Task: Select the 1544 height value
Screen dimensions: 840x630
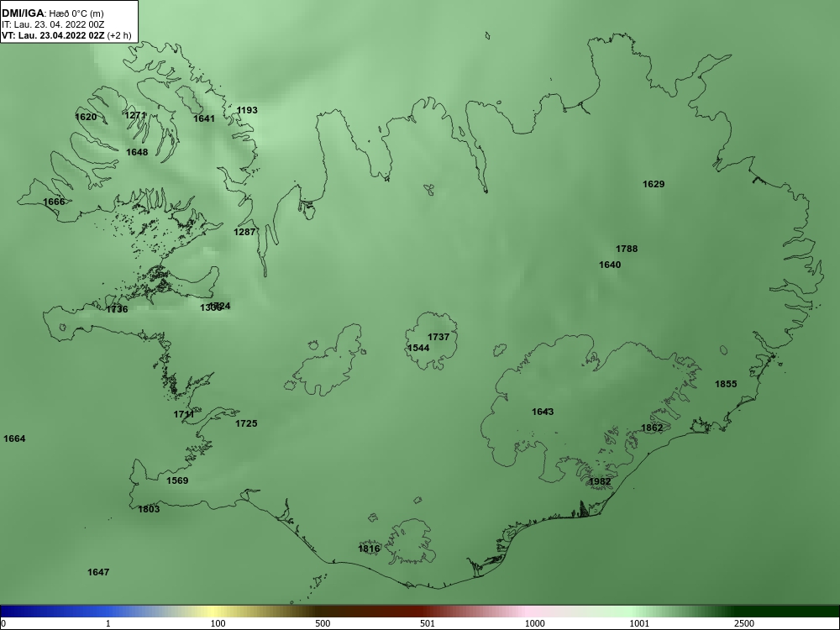Action: point(418,349)
